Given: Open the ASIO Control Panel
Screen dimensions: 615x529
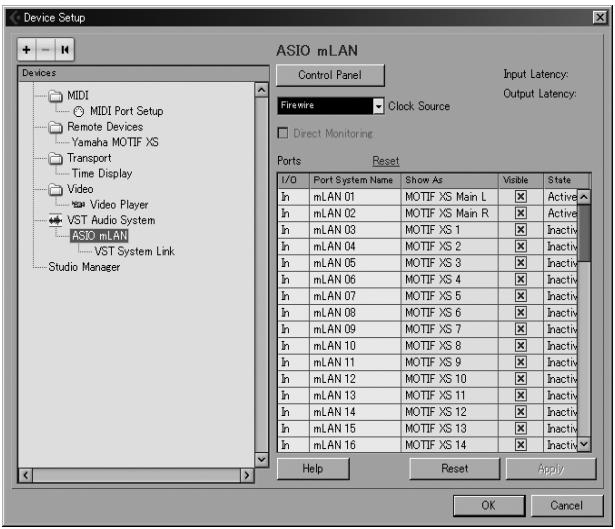Looking at the screenshot, I should [x=330, y=75].
